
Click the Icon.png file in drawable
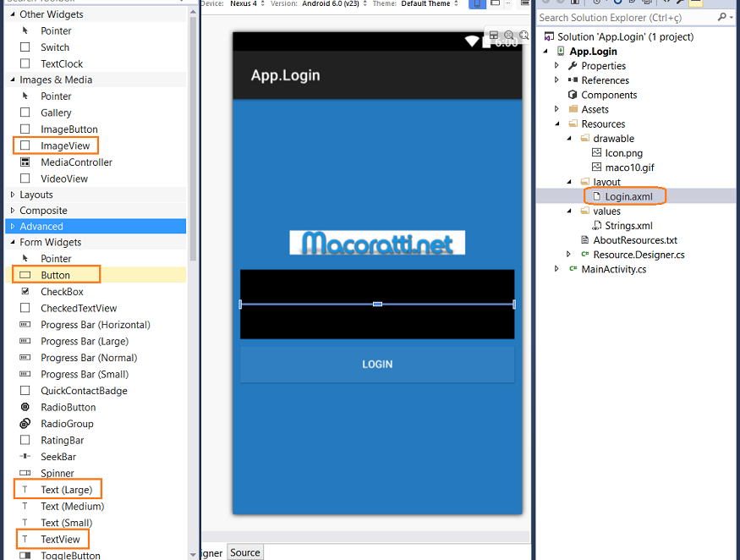click(623, 153)
